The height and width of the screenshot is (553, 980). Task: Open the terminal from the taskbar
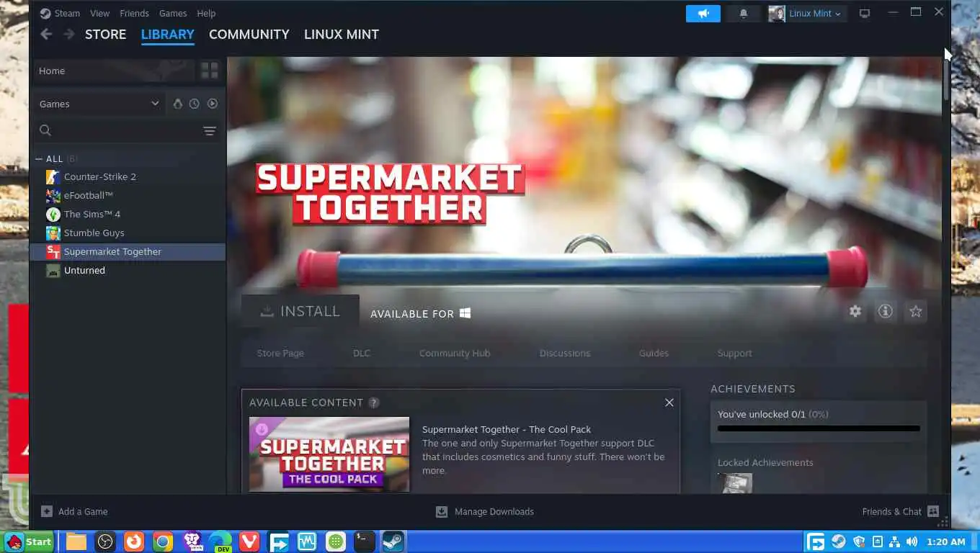(x=365, y=541)
